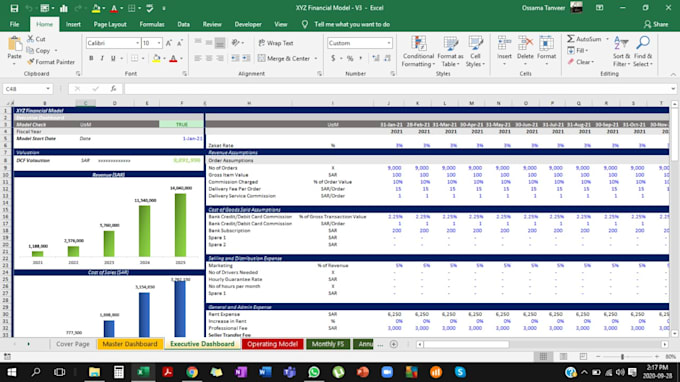Toggle Italic formatting
The image size is (680, 382).
point(102,58)
